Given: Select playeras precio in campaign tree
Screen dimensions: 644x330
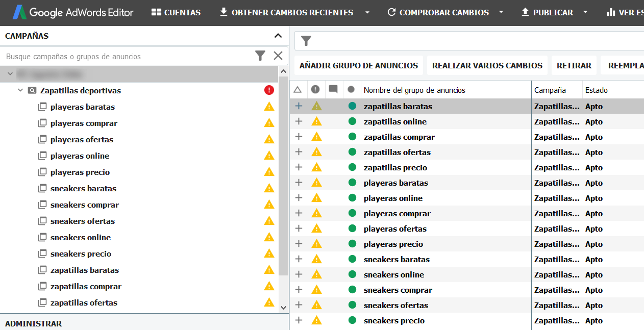Looking at the screenshot, I should [80, 172].
